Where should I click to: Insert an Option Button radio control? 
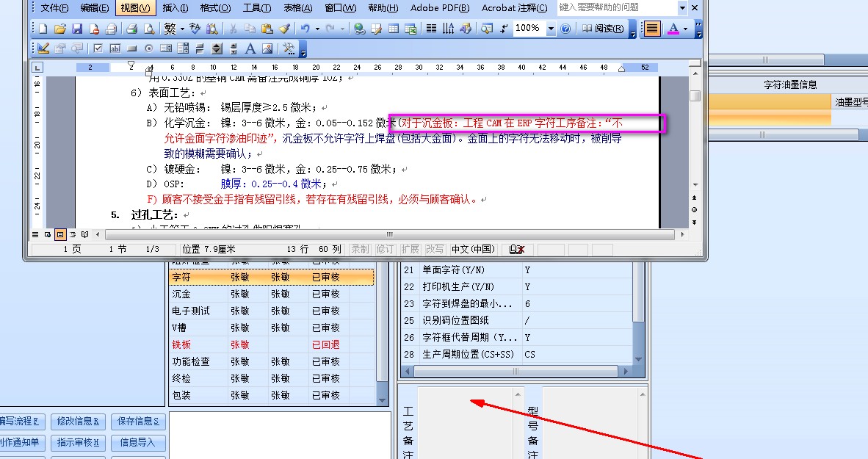[149, 48]
